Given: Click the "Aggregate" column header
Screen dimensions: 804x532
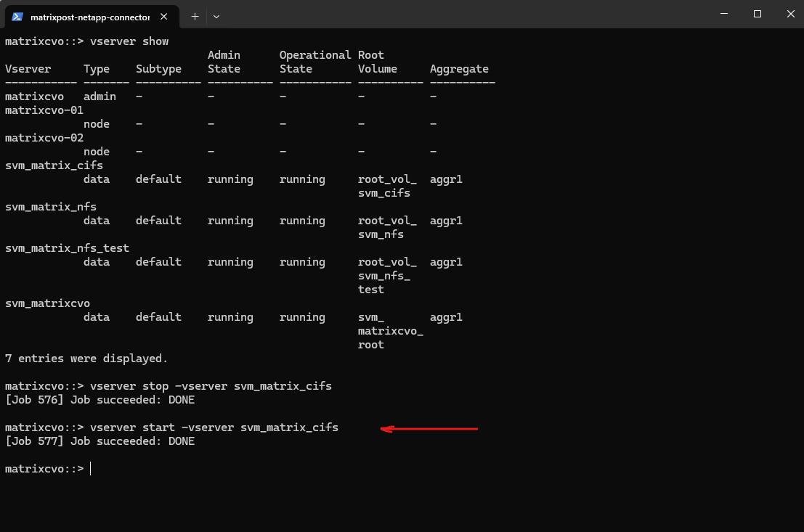Looking at the screenshot, I should [459, 69].
